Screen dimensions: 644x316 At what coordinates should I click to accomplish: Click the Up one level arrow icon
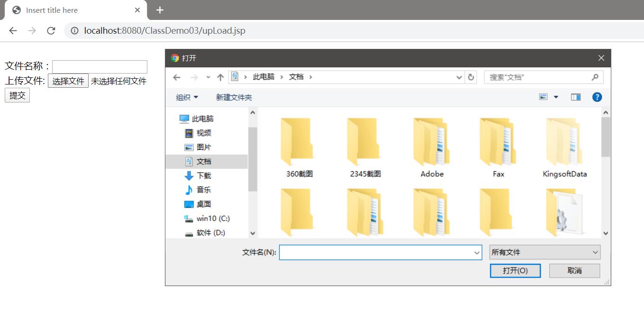pyautogui.click(x=220, y=76)
